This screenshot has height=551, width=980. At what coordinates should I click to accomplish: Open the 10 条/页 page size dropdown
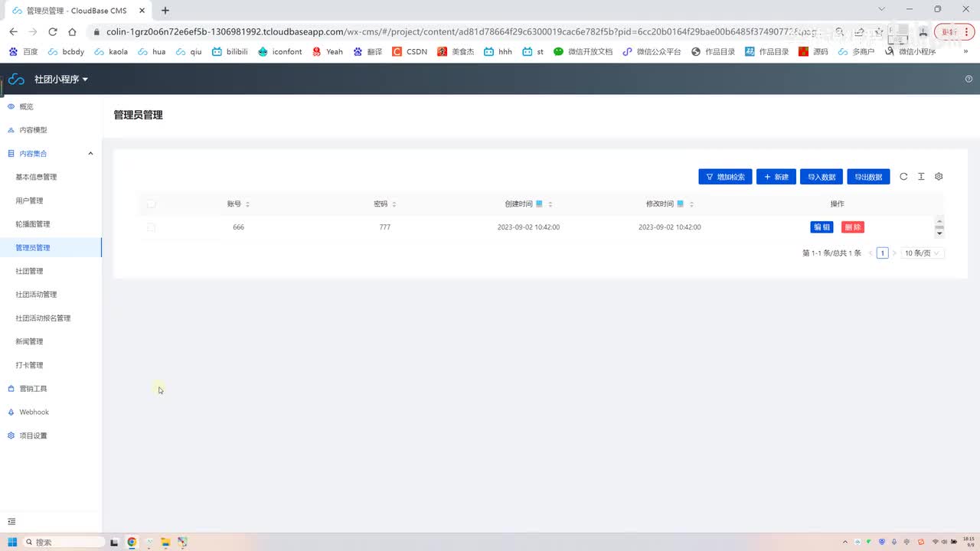click(x=923, y=253)
